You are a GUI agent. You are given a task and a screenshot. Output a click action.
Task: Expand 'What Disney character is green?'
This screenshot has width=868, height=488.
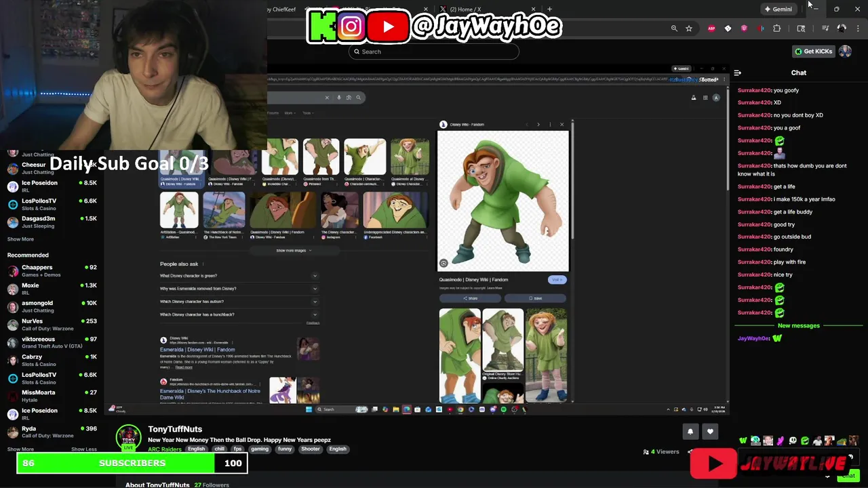pos(239,276)
